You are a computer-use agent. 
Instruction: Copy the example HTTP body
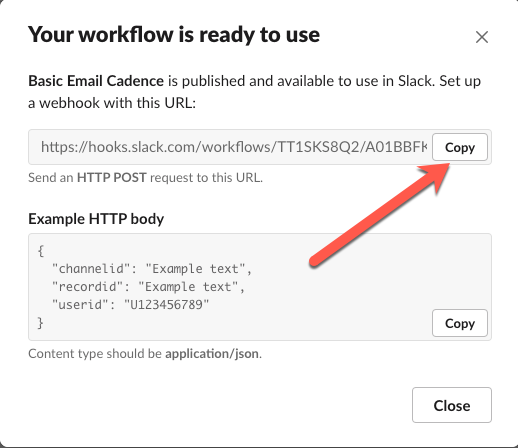pos(460,323)
